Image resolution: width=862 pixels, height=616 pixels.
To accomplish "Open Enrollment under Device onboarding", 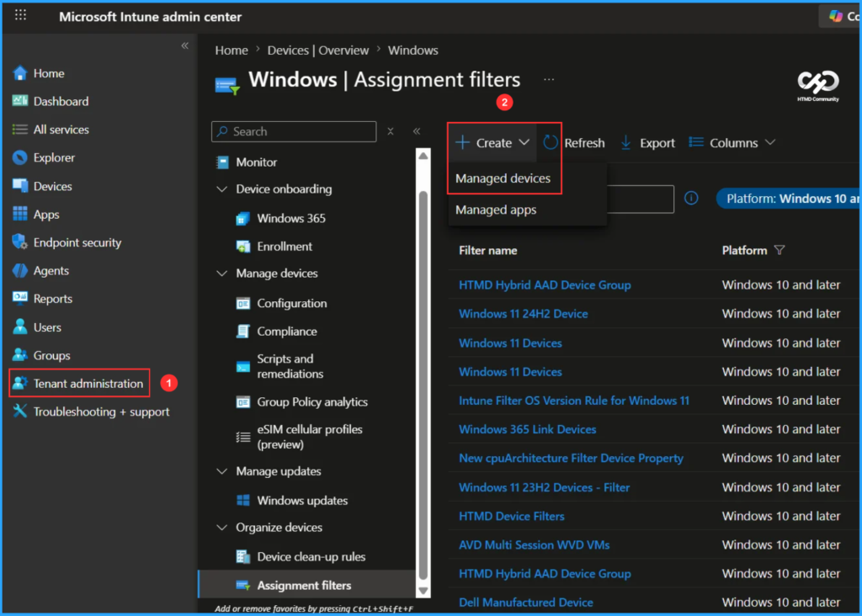I will pos(285,247).
